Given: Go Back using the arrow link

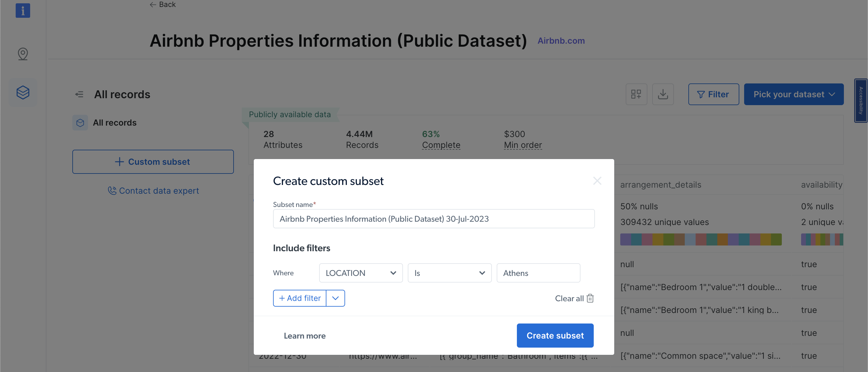Looking at the screenshot, I should tap(163, 5).
